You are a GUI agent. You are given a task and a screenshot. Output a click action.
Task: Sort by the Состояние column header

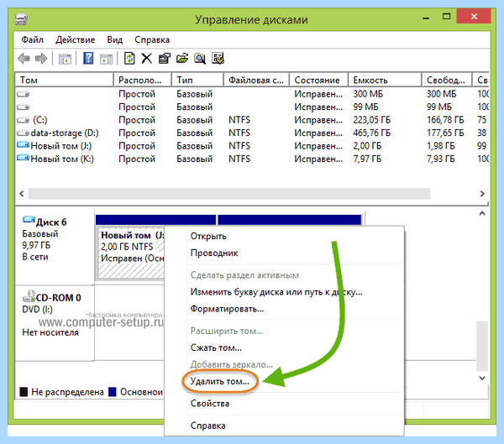coord(319,80)
